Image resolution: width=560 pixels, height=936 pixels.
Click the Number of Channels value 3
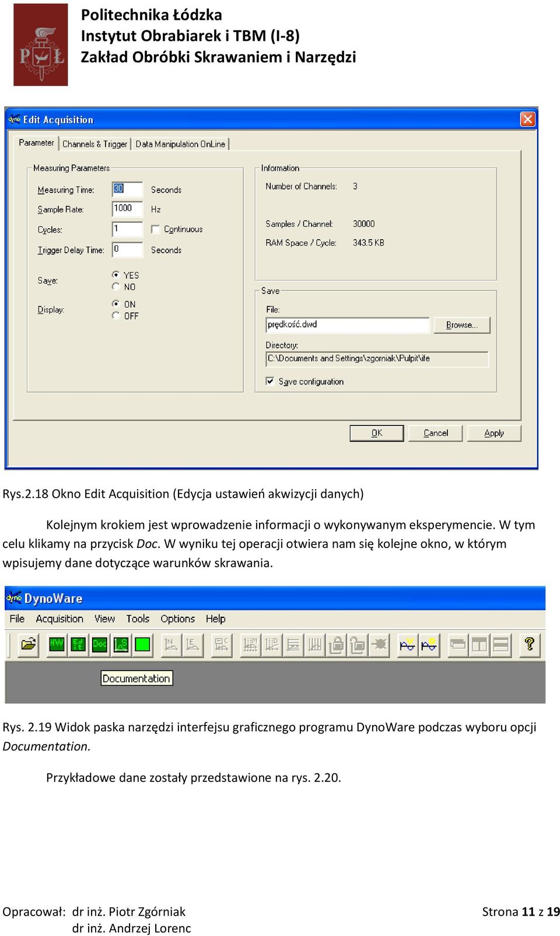tap(355, 187)
